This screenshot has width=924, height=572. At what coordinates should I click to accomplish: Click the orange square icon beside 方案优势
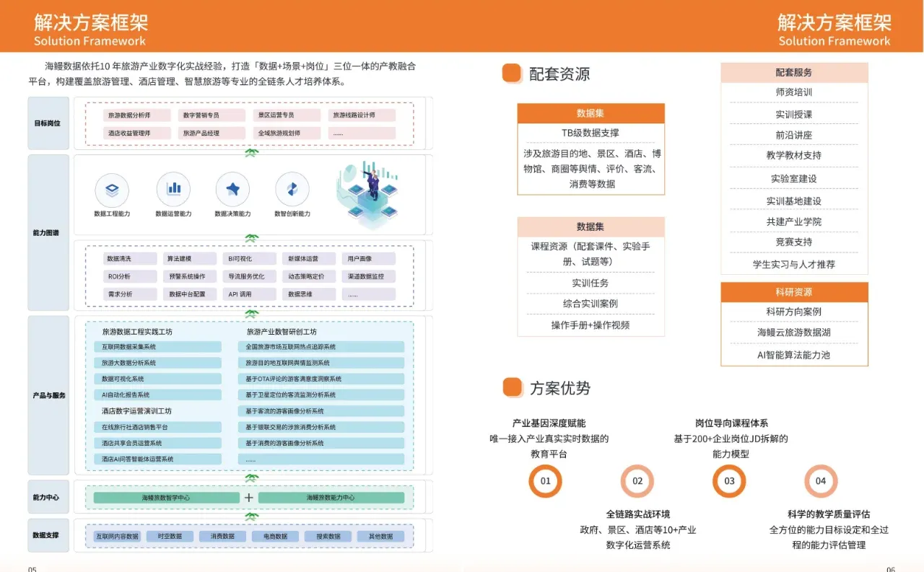[512, 387]
